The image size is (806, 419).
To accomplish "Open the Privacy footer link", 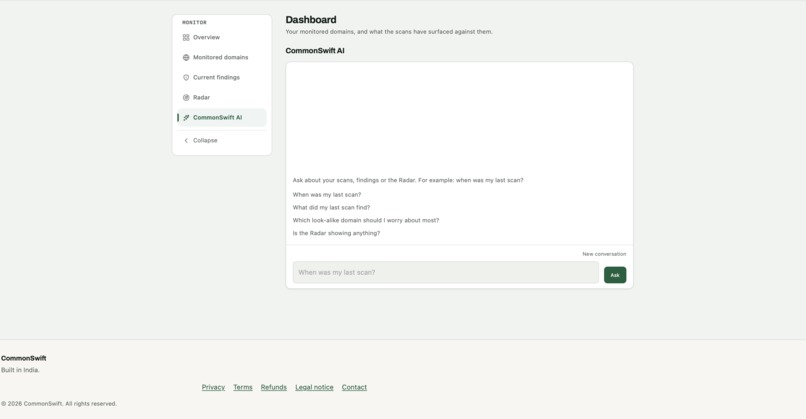I will coord(213,388).
